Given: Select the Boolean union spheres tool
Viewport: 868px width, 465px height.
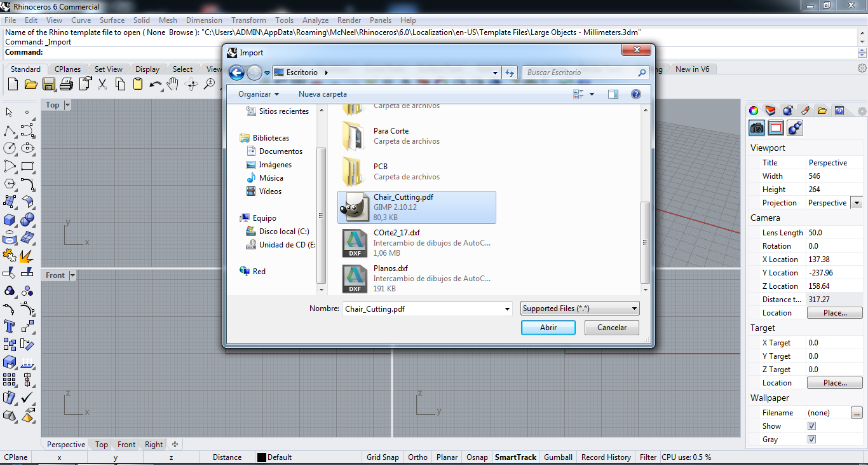Looking at the screenshot, I should [27, 220].
